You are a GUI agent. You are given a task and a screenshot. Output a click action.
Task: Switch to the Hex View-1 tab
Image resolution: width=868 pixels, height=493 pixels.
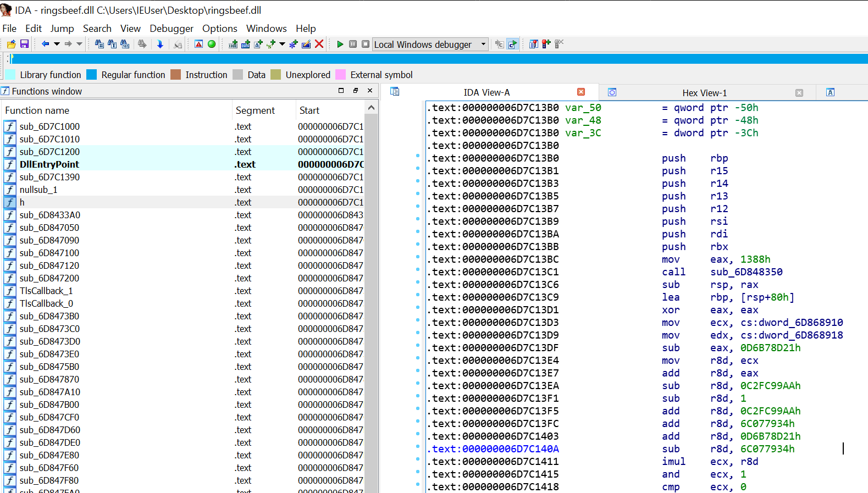pos(705,93)
